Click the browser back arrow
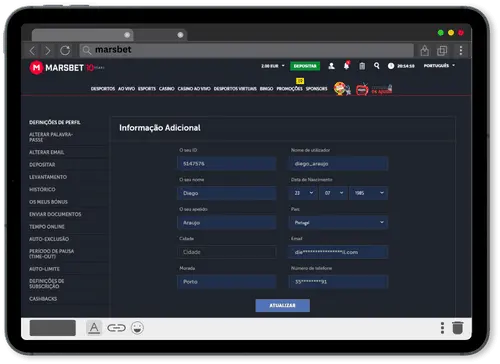This screenshot has height=364, width=500. tap(33, 51)
